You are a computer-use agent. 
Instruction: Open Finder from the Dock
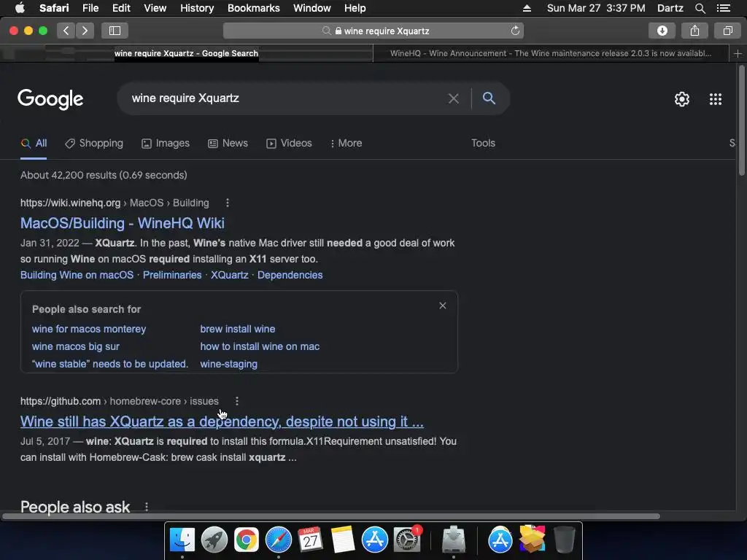coord(182,540)
